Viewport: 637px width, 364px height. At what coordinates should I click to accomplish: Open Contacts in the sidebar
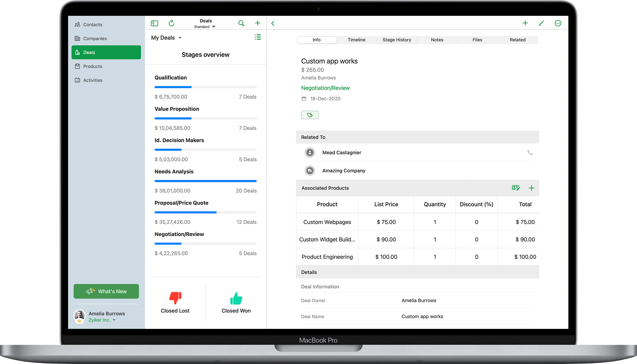106,24
